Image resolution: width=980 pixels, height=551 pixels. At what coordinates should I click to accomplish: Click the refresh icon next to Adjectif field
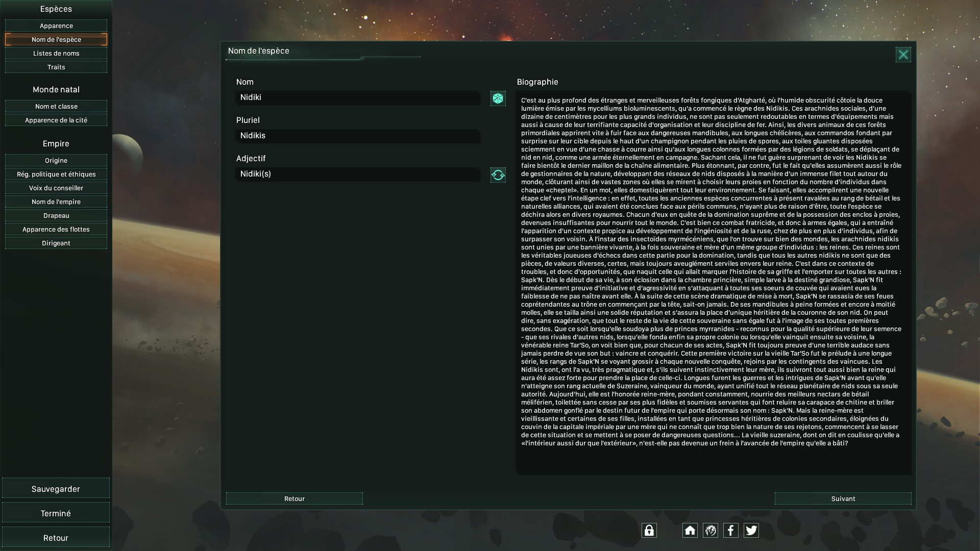point(498,175)
